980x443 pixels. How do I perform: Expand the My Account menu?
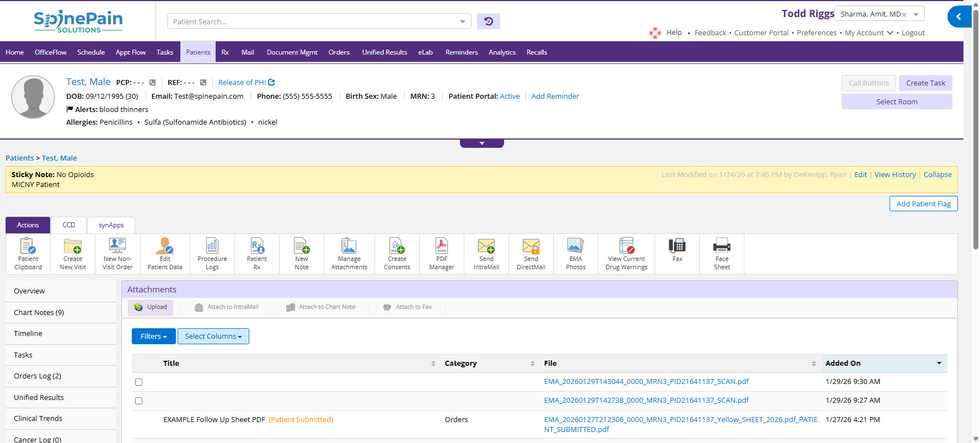(x=869, y=33)
